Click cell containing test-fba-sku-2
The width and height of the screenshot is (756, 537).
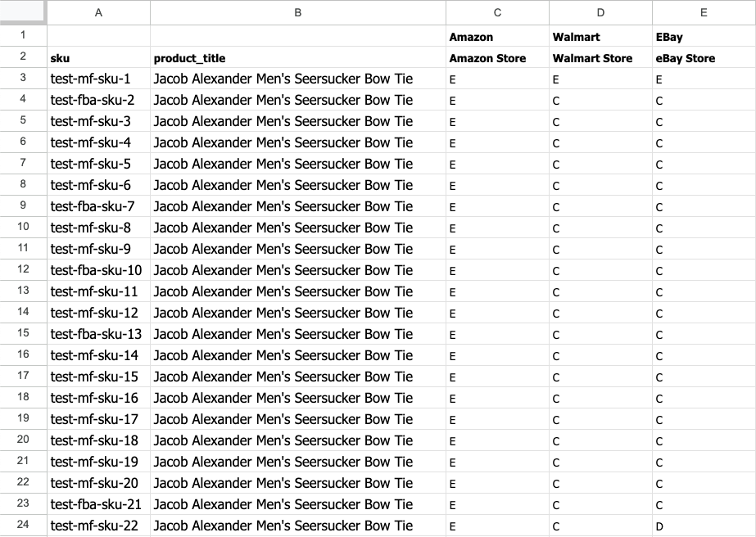tap(98, 100)
